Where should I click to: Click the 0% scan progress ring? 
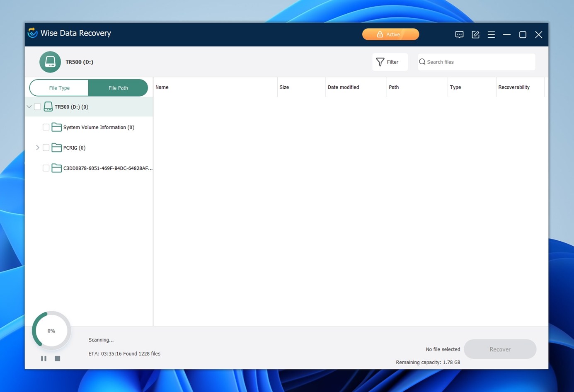tap(51, 331)
